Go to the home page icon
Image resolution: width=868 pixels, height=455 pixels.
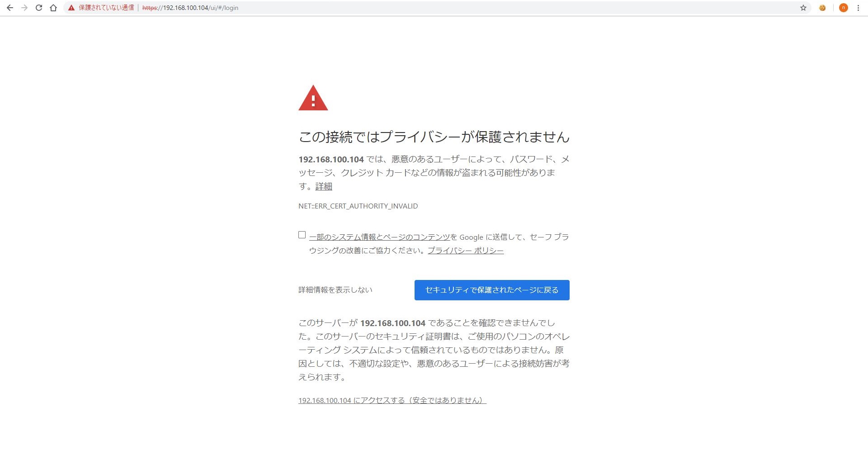click(53, 8)
